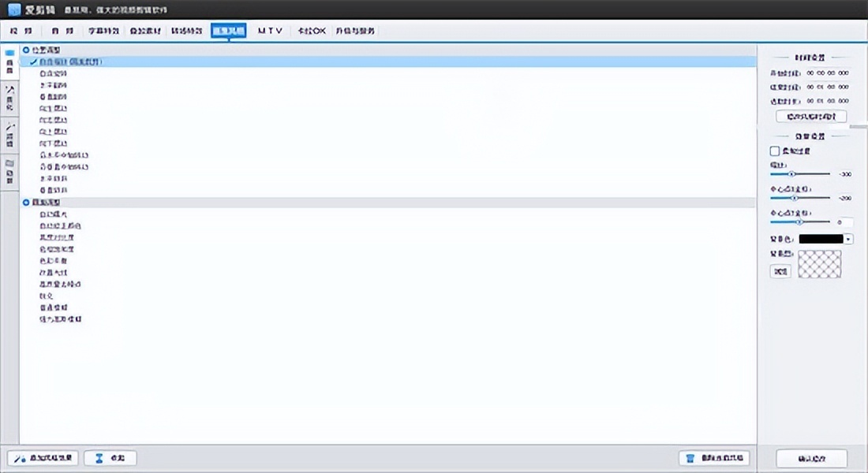Select the 强力高斯模糊 effect at list bottom
This screenshot has width=868, height=473.
(x=60, y=319)
